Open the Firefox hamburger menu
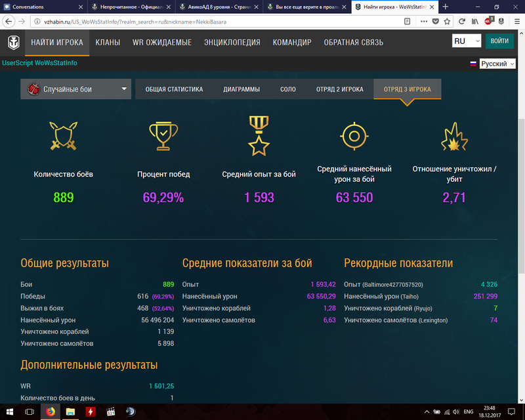This screenshot has height=420, width=525. click(x=516, y=22)
